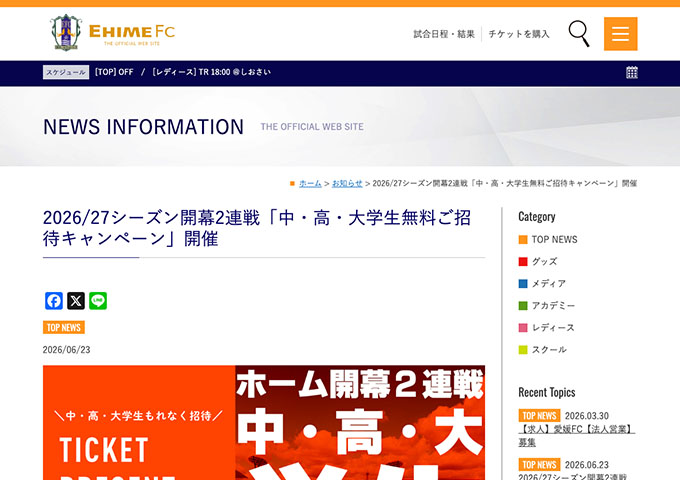Click [レディース] TR 18:00 schedule text
The image size is (680, 480).
(x=212, y=72)
